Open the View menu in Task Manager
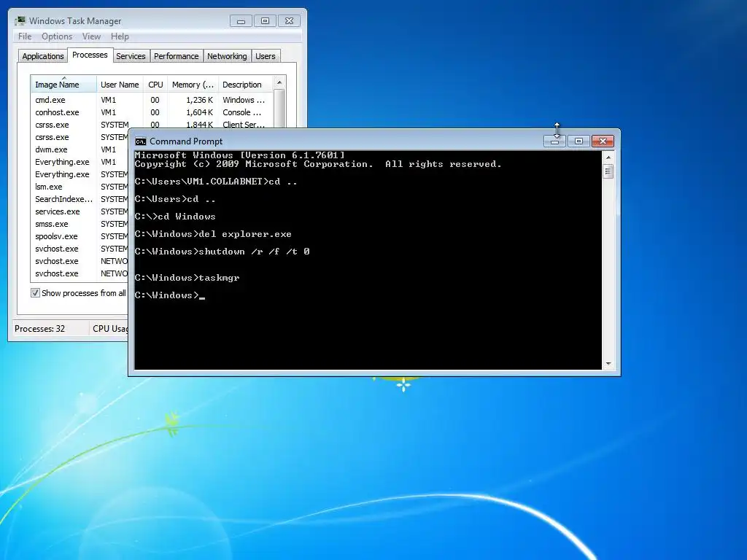This screenshot has width=747, height=560. 91,36
